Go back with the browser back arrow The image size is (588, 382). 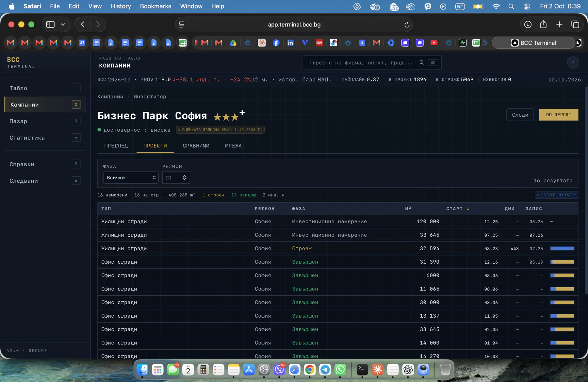coord(83,25)
